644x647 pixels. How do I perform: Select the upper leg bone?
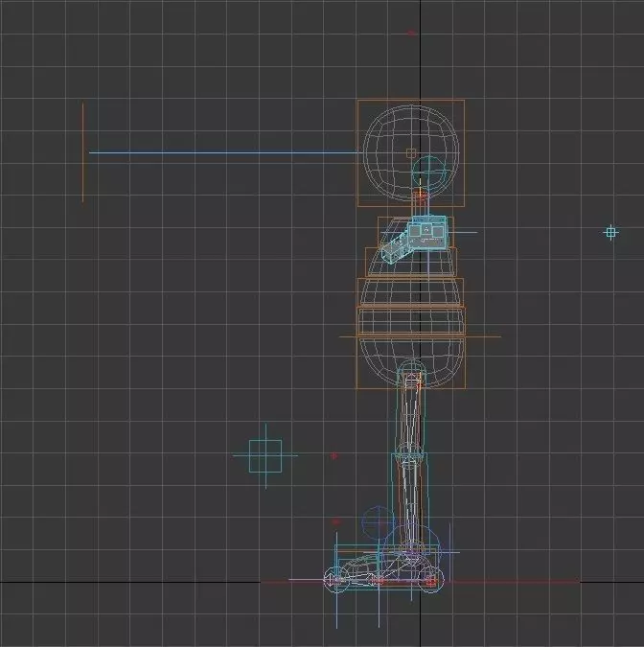pos(410,412)
